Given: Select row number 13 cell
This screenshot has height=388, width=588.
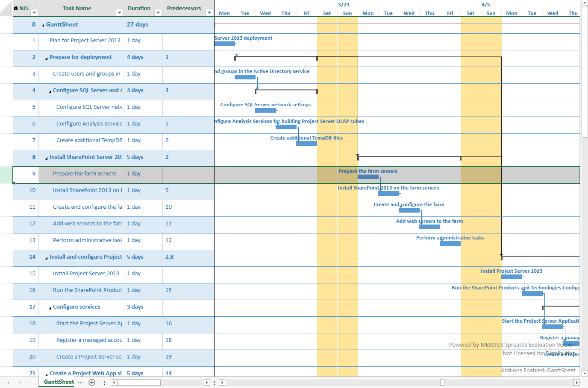Looking at the screenshot, I should click(x=26, y=241).
